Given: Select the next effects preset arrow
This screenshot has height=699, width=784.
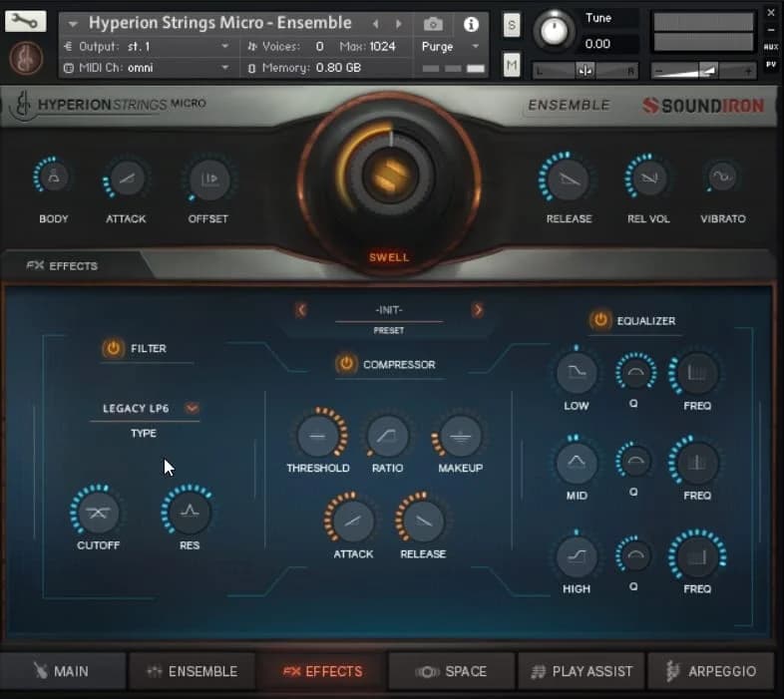Looking at the screenshot, I should click(478, 310).
